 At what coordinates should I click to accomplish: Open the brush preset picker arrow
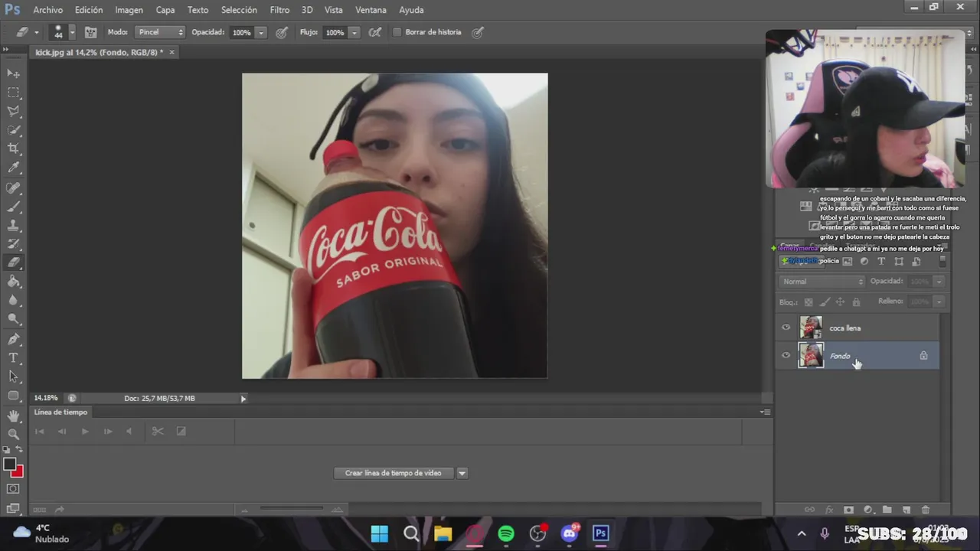click(72, 32)
